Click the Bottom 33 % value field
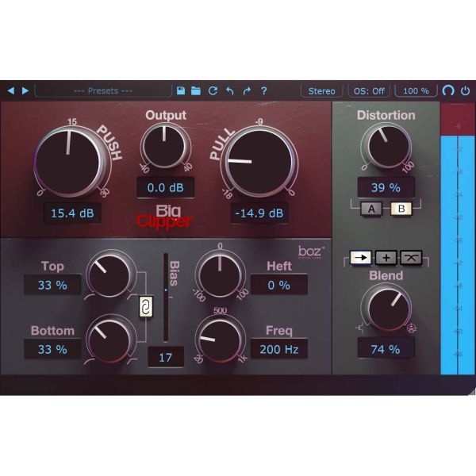476x476 pixels. click(52, 349)
